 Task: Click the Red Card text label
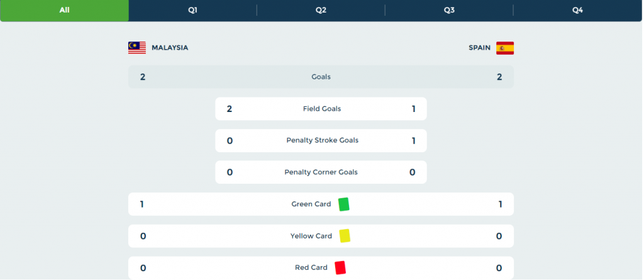(x=311, y=267)
